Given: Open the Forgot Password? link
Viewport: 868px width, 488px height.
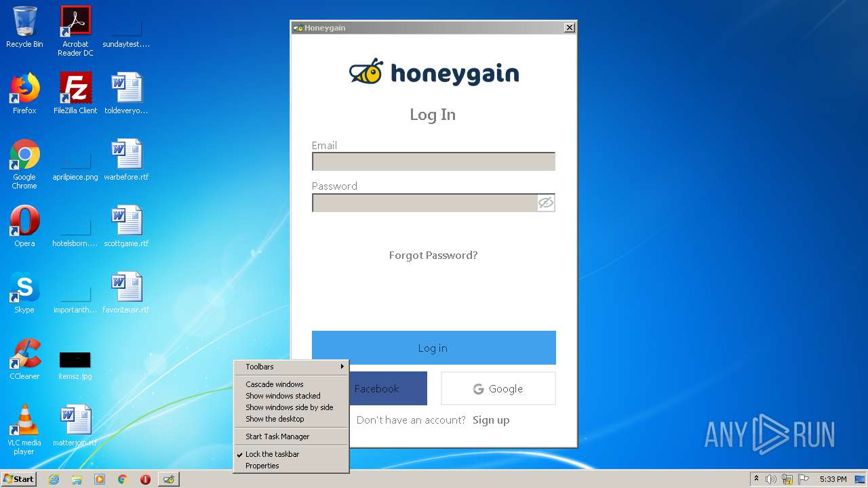Looking at the screenshot, I should (x=433, y=256).
